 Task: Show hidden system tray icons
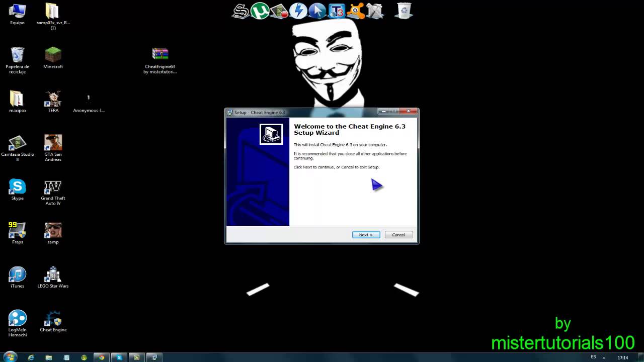point(604,357)
